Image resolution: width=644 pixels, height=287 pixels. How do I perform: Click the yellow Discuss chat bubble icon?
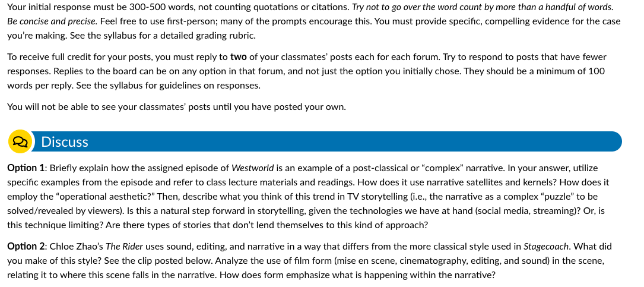tap(20, 141)
